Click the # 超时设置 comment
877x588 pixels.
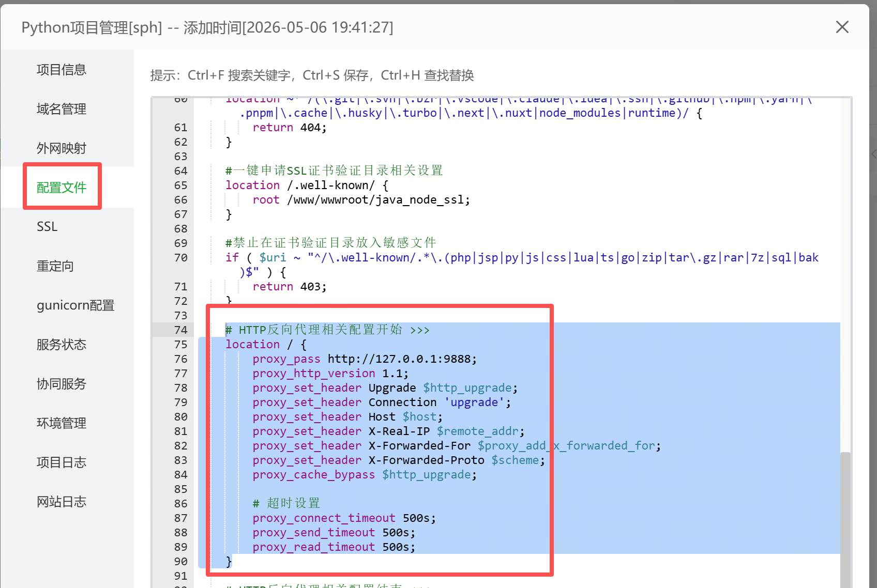pyautogui.click(x=286, y=503)
